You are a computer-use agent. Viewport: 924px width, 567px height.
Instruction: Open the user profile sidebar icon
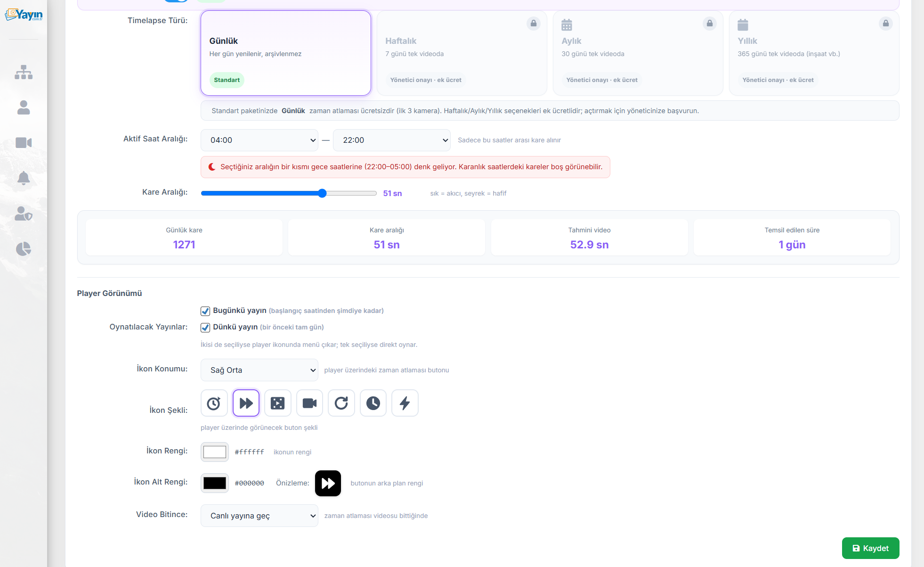point(24,107)
